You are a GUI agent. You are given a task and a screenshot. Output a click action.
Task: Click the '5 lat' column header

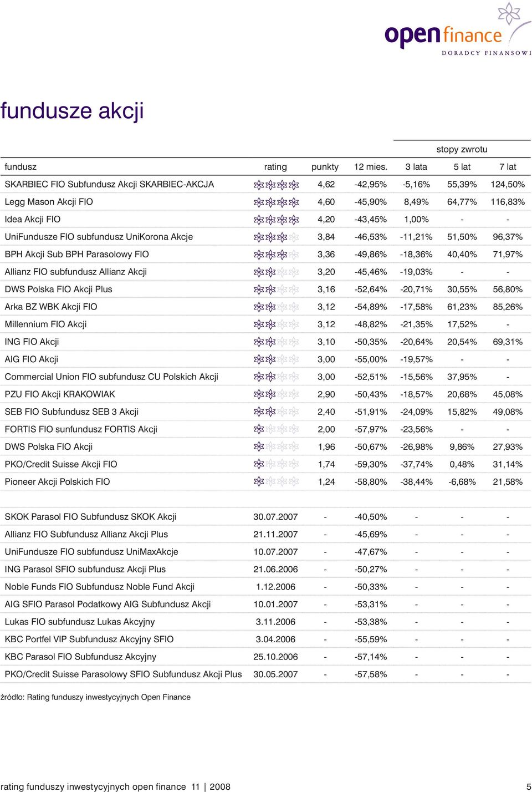pyautogui.click(x=462, y=166)
